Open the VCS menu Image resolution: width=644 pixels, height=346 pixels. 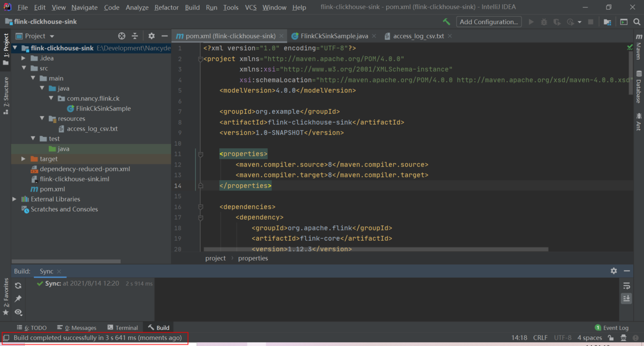[251, 8]
